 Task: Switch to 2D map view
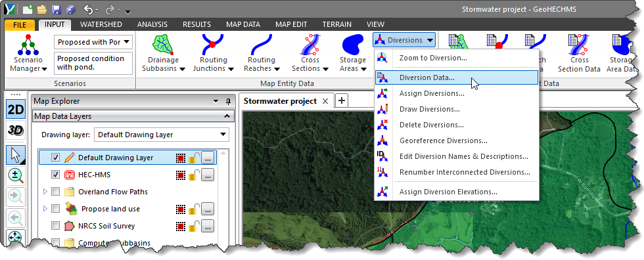point(16,110)
